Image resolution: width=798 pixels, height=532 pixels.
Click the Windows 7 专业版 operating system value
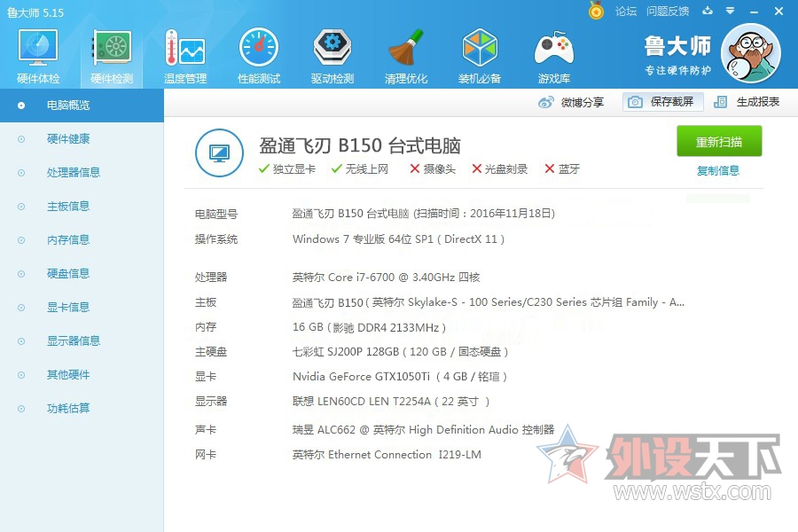click(398, 239)
